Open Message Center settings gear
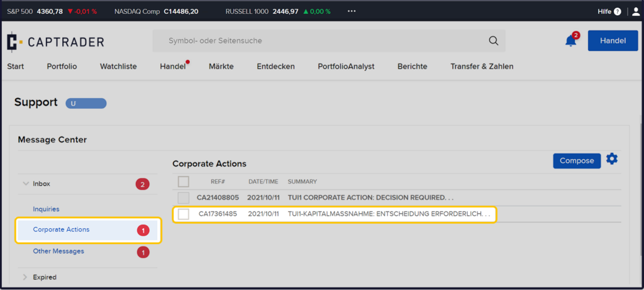The image size is (644, 290). point(612,159)
